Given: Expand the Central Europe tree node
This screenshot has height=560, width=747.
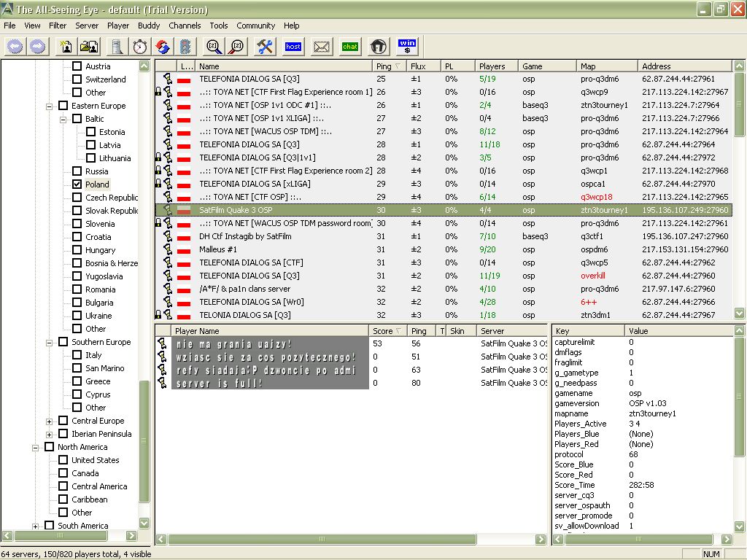Looking at the screenshot, I should coord(50,421).
